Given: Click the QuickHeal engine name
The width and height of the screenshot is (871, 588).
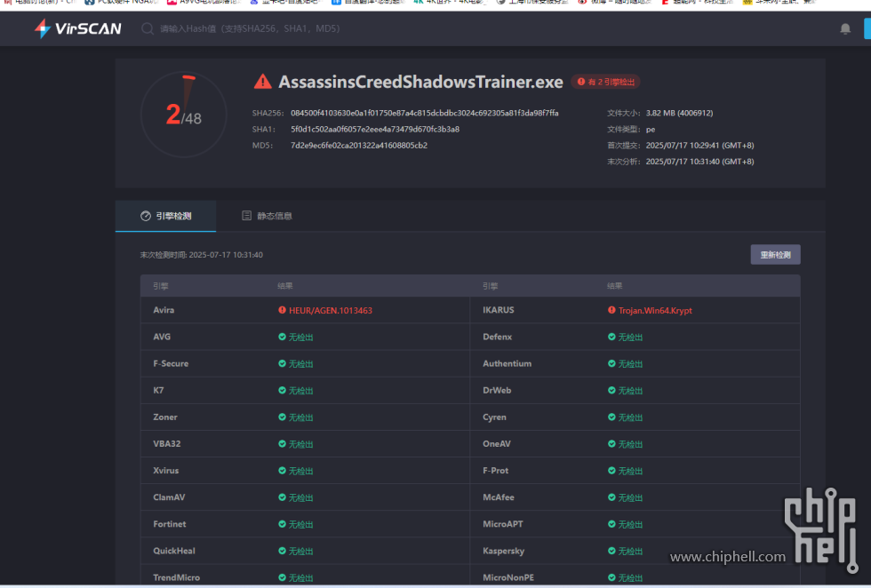Looking at the screenshot, I should click(x=174, y=551).
